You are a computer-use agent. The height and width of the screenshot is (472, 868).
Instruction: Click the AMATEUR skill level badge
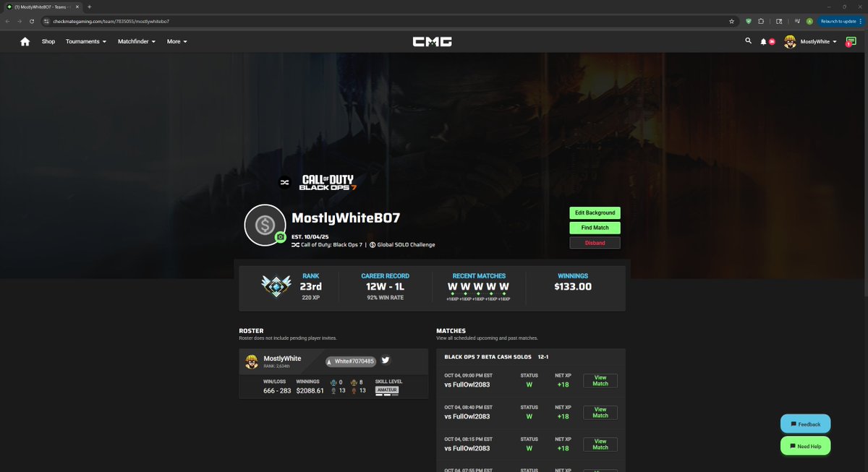[387, 390]
